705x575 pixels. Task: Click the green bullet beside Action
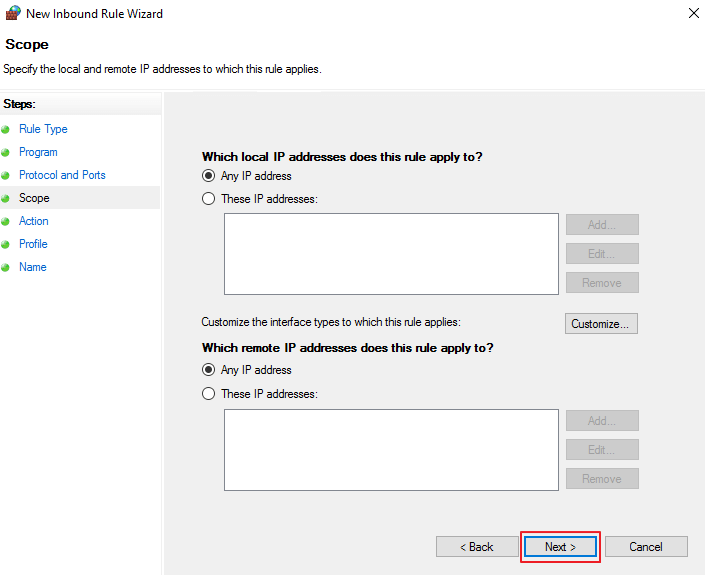click(x=5, y=222)
